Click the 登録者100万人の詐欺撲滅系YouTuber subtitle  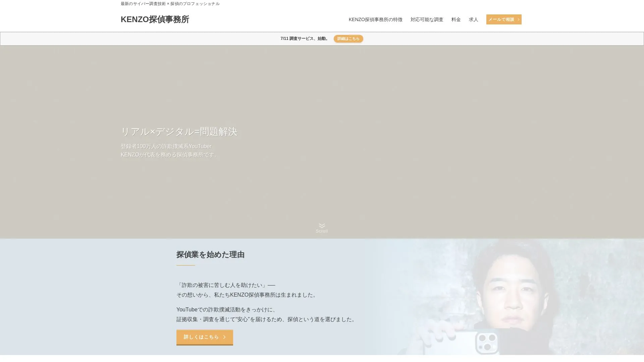point(166,146)
